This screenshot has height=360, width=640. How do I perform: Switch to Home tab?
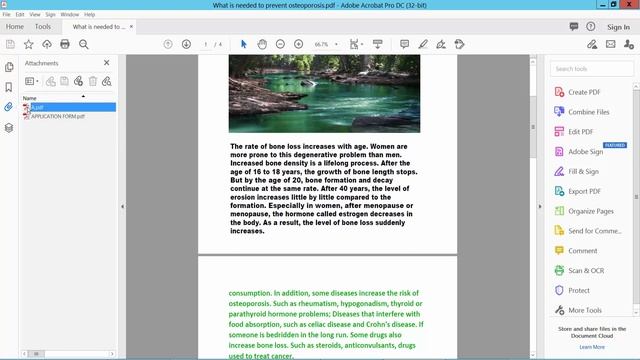pyautogui.click(x=15, y=27)
